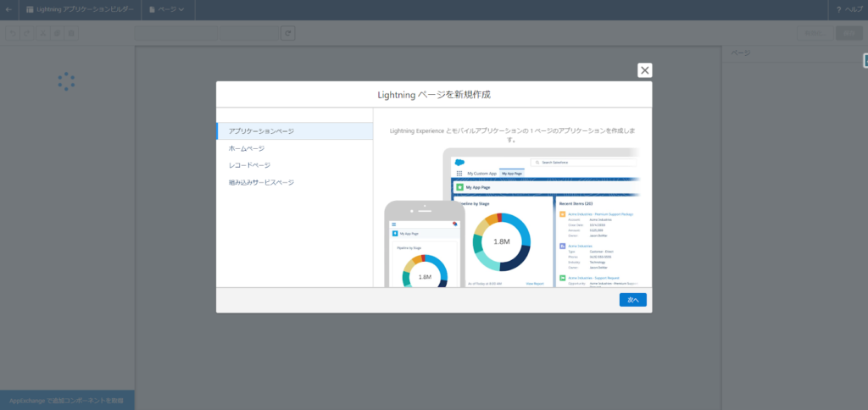The height and width of the screenshot is (410, 868).
Task: Click the cut icon in the toolbar
Action: pyautogui.click(x=42, y=33)
